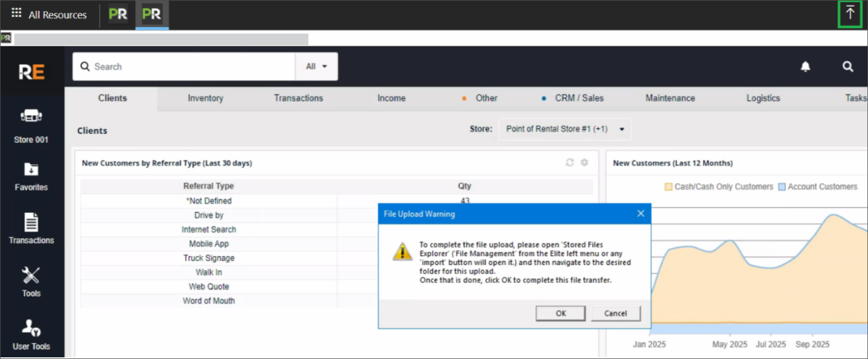Viewport: 868px width, 359px height.
Task: Open the Tools sidebar item
Action: [31, 281]
